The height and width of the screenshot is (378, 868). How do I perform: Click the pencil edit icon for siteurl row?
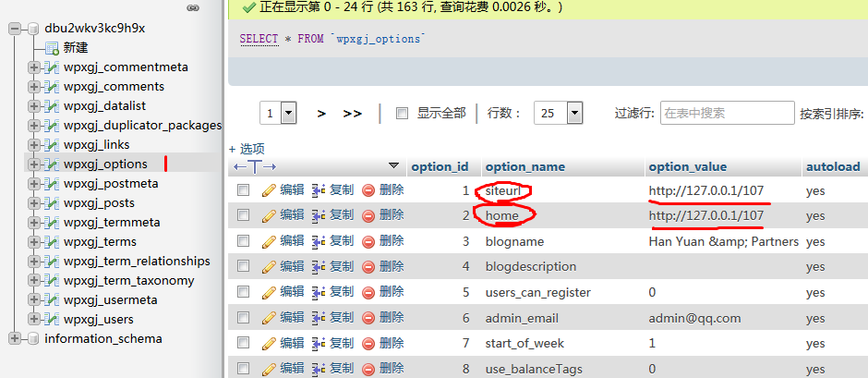point(270,189)
